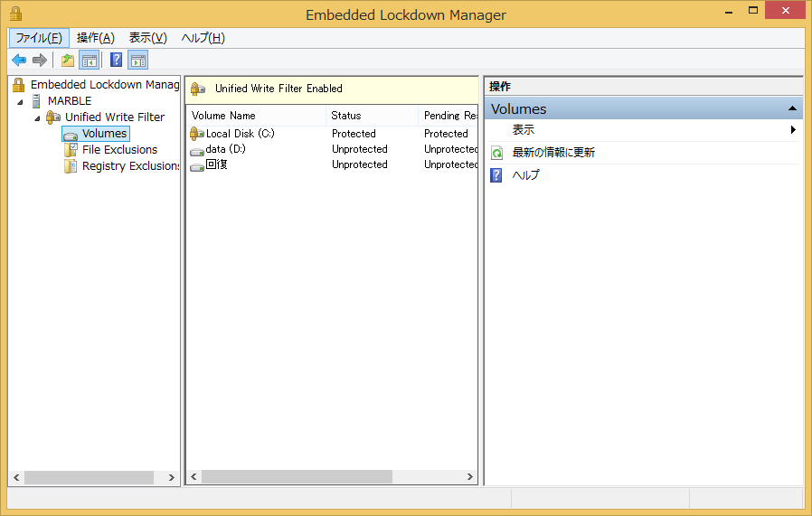Screen dimensions: 812x516
Task: Click the Unprotected status of data (D:)
Action: pos(359,149)
